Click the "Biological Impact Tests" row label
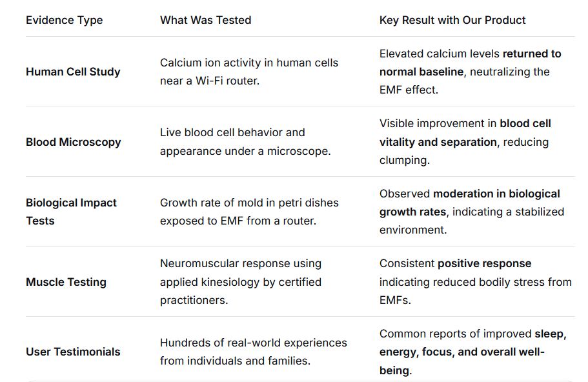 coord(71,212)
